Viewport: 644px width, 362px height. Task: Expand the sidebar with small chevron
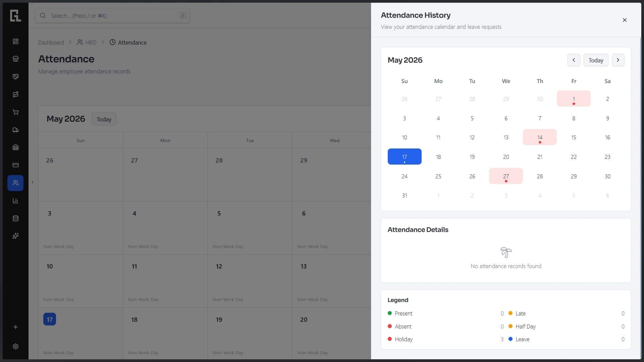coord(33,182)
